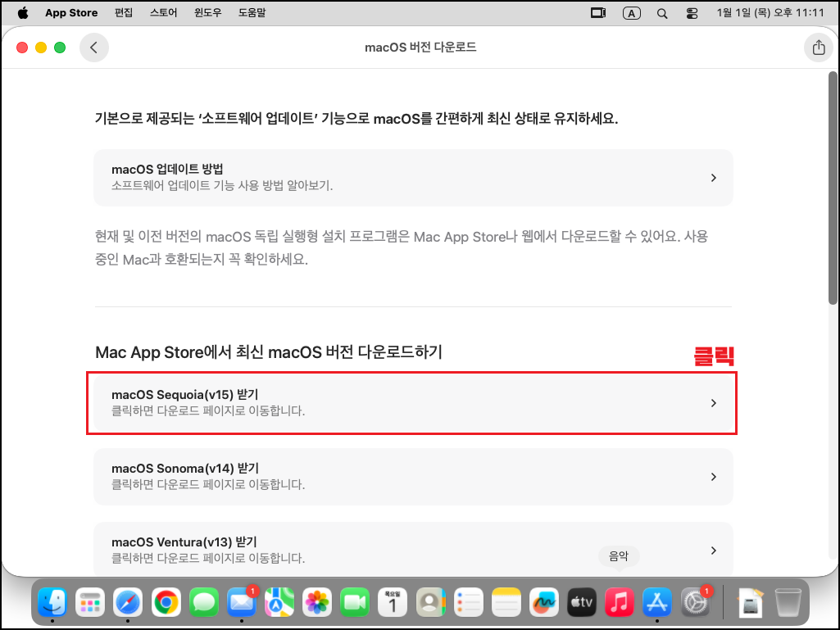The width and height of the screenshot is (840, 630).
Task: Open the App Store menu
Action: click(x=71, y=13)
